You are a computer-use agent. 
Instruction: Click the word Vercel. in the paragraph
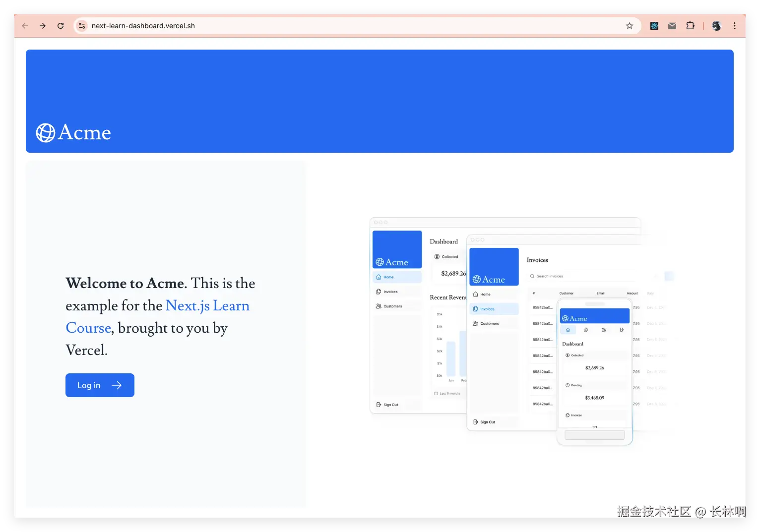(87, 350)
